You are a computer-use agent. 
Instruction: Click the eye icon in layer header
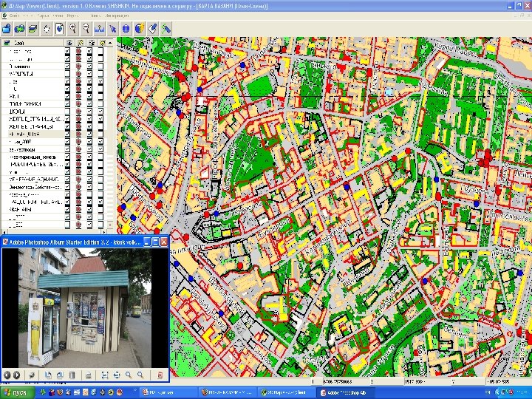coord(69,43)
